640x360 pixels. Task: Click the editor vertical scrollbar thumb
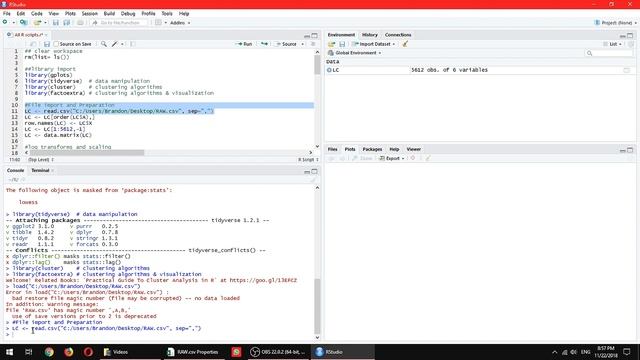point(317,64)
